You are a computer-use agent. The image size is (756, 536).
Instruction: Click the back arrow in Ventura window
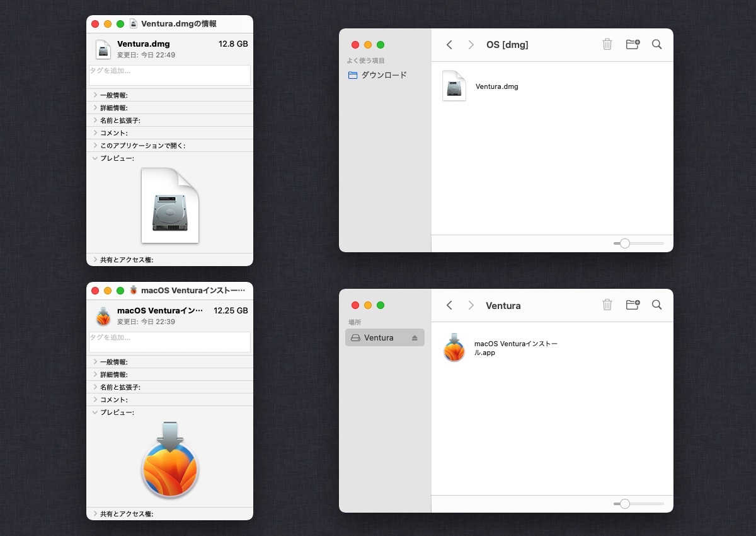point(449,305)
